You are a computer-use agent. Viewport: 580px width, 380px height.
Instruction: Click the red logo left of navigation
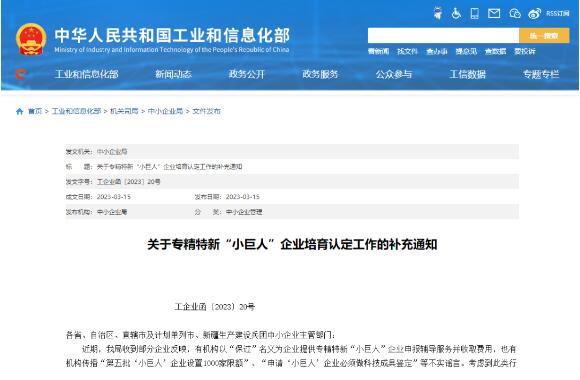20,74
